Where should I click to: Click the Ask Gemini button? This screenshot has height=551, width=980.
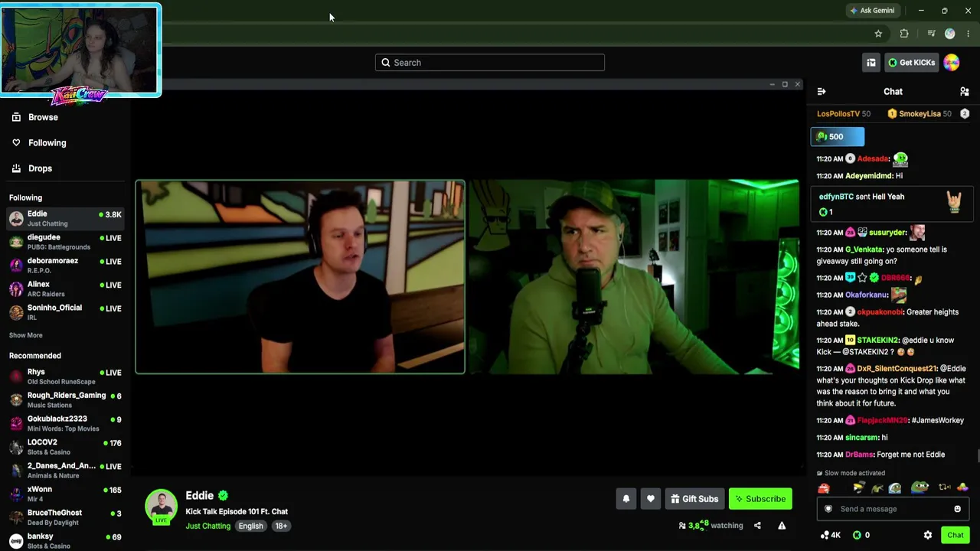[871, 11]
